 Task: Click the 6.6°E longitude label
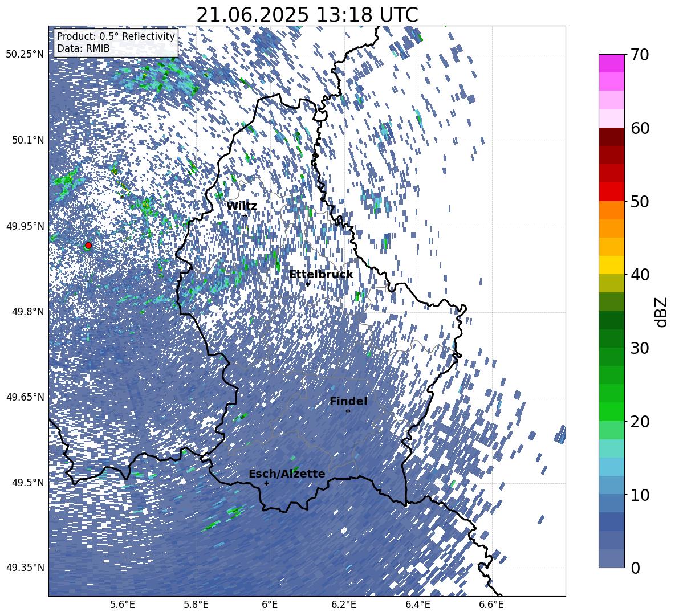(x=491, y=605)
